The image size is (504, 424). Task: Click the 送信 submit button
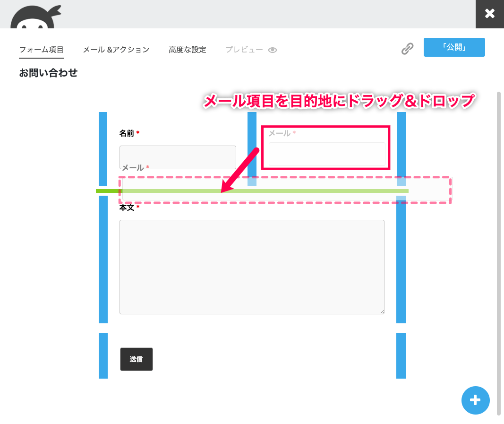coord(136,359)
